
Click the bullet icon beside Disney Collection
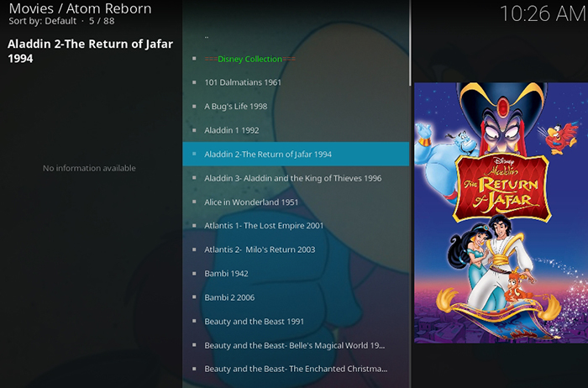click(x=194, y=59)
